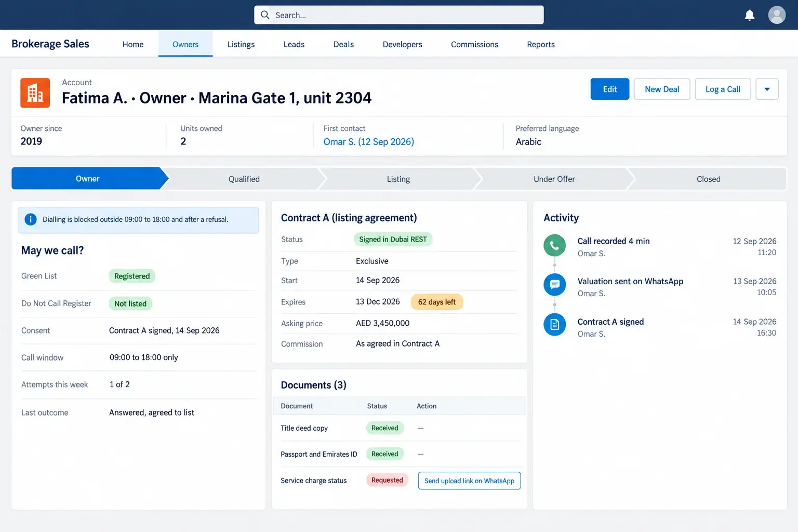Select the Listing stage
The image size is (798, 532).
pyautogui.click(x=398, y=179)
